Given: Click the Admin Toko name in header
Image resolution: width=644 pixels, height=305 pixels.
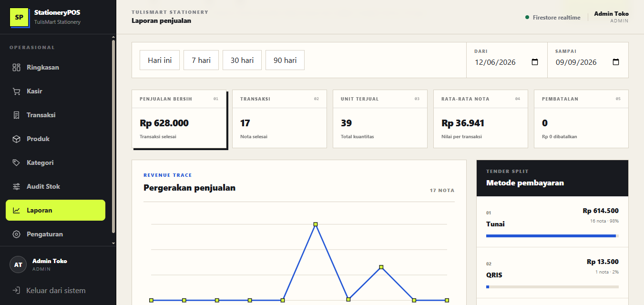Looking at the screenshot, I should (611, 14).
